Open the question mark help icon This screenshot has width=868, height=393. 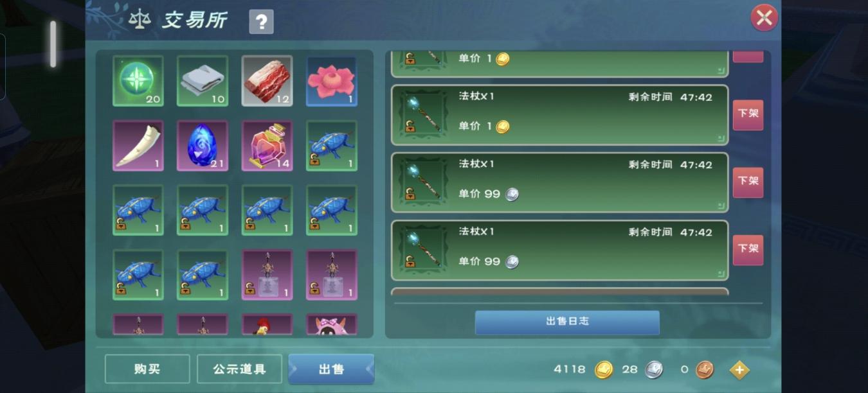click(261, 22)
